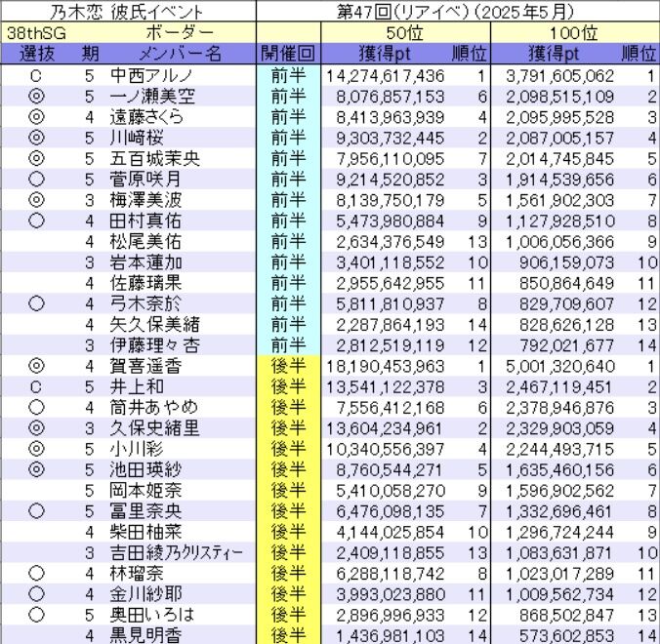Click 池田瑛紗 member cell
The image size is (660, 644).
tap(145, 470)
